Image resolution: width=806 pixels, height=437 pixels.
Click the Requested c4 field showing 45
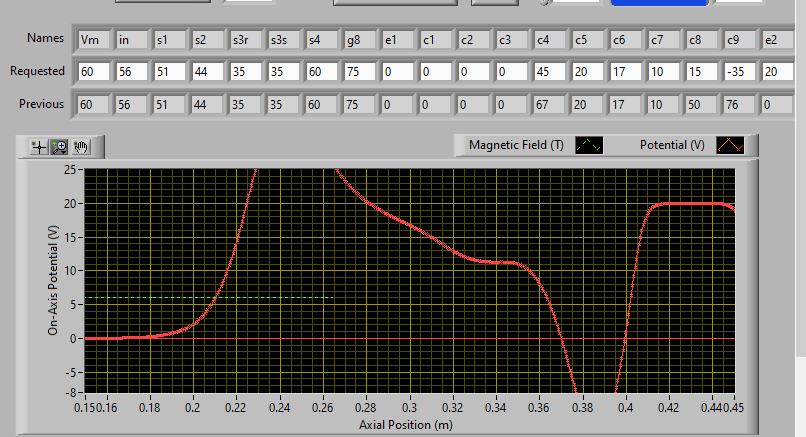(x=551, y=71)
